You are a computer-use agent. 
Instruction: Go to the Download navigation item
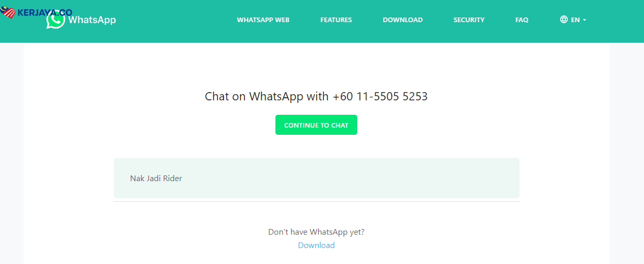click(403, 20)
